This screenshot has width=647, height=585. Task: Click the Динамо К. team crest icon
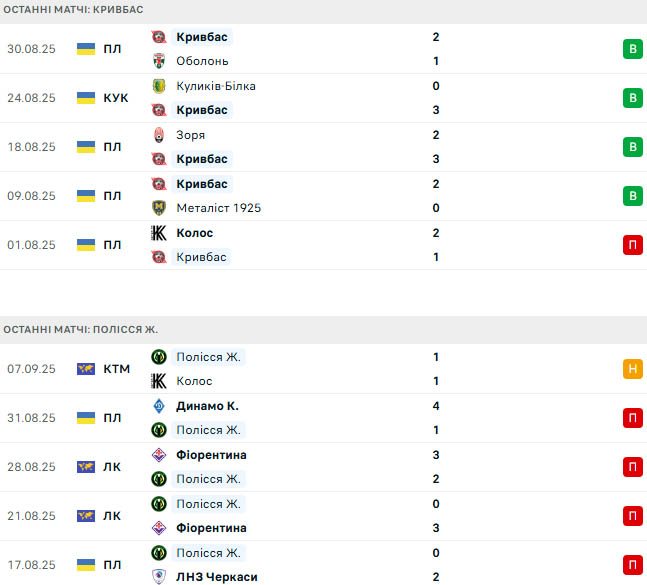[158, 406]
